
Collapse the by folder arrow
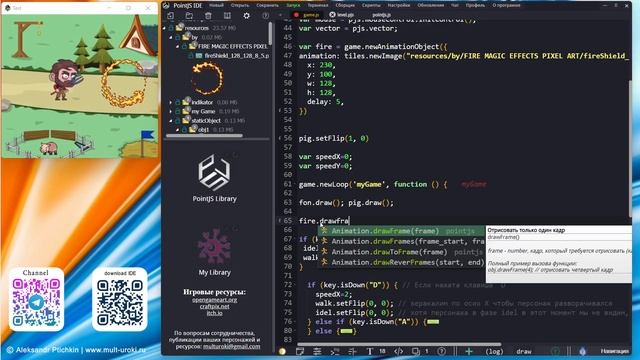[171, 38]
